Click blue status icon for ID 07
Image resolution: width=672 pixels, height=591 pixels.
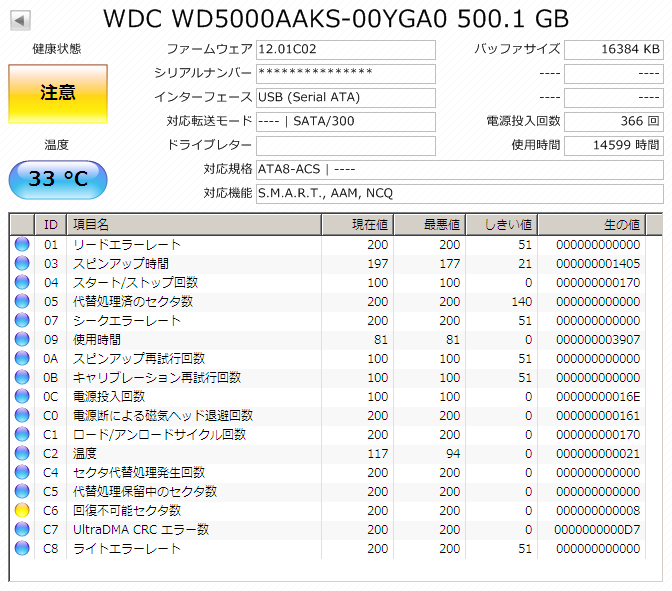pyautogui.click(x=22, y=320)
